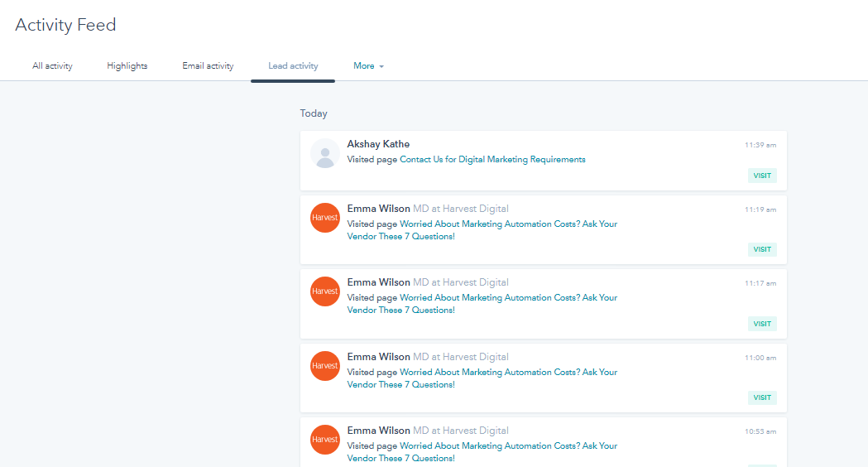This screenshot has width=868, height=467.
Task: Open Emma Wilson name on 11:00 am entry
Action: tap(379, 357)
